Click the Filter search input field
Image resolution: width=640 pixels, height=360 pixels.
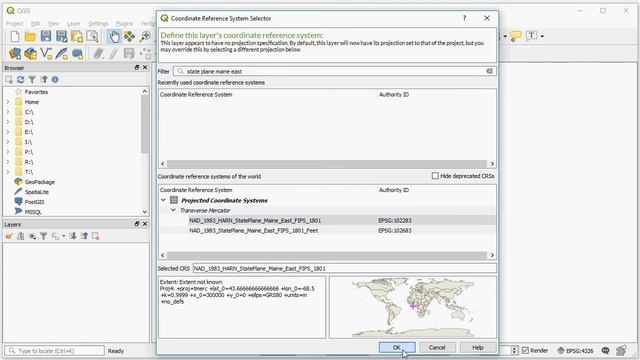click(334, 71)
